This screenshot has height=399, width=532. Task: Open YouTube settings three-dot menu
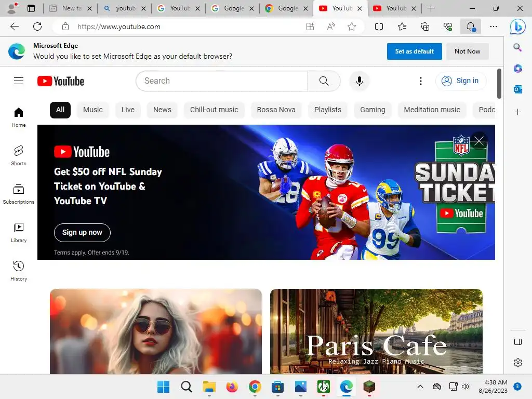point(421,81)
